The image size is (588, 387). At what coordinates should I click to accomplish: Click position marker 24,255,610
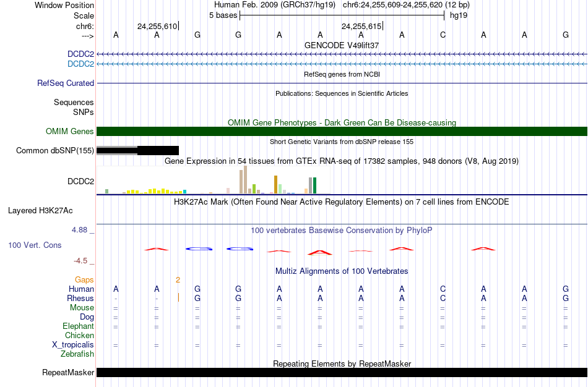(157, 26)
